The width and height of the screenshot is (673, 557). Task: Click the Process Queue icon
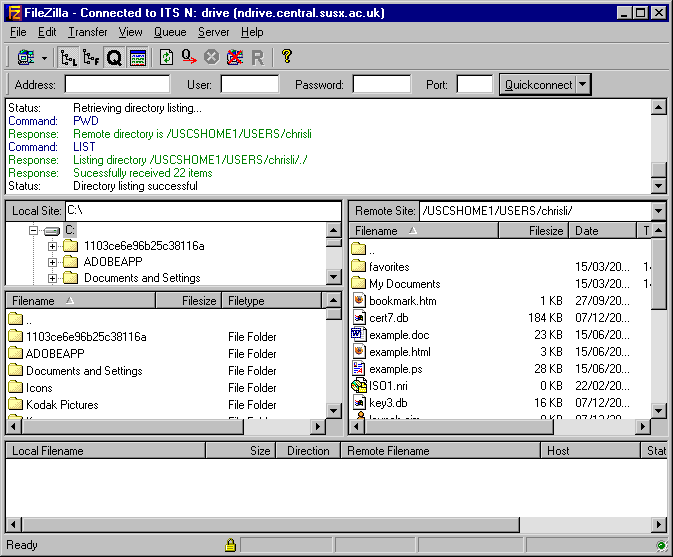coord(189,57)
